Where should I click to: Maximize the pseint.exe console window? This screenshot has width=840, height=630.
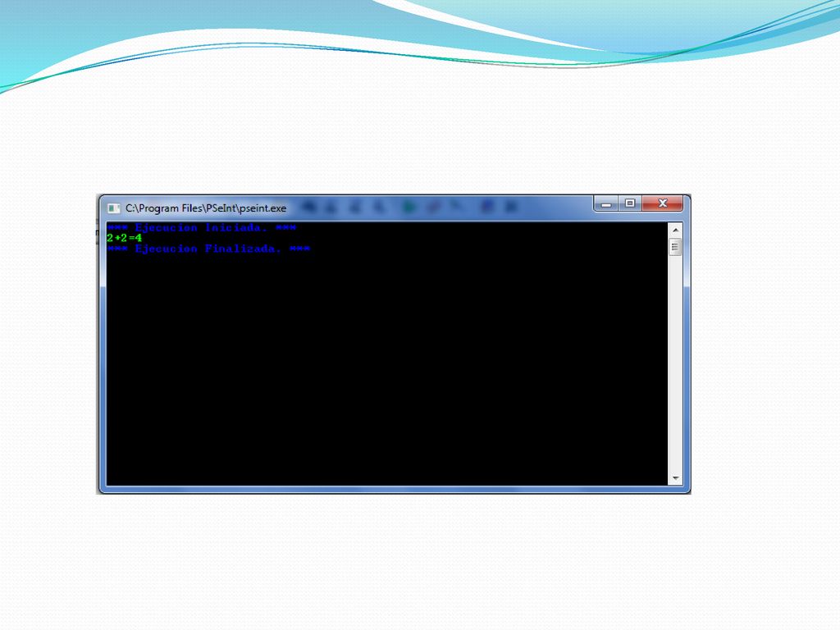coord(630,203)
